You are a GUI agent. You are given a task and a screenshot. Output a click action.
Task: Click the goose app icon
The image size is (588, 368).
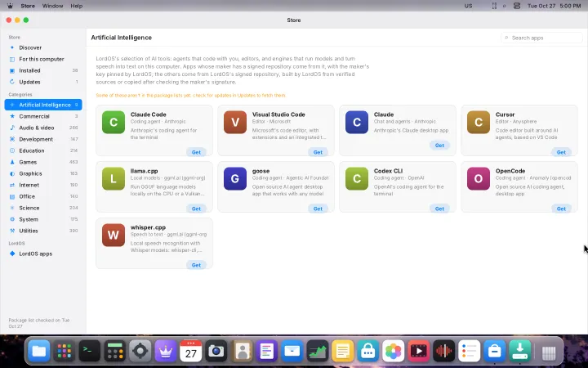point(235,178)
